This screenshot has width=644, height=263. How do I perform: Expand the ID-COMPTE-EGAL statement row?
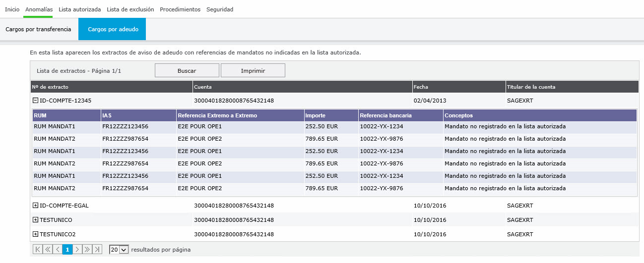(x=35, y=206)
